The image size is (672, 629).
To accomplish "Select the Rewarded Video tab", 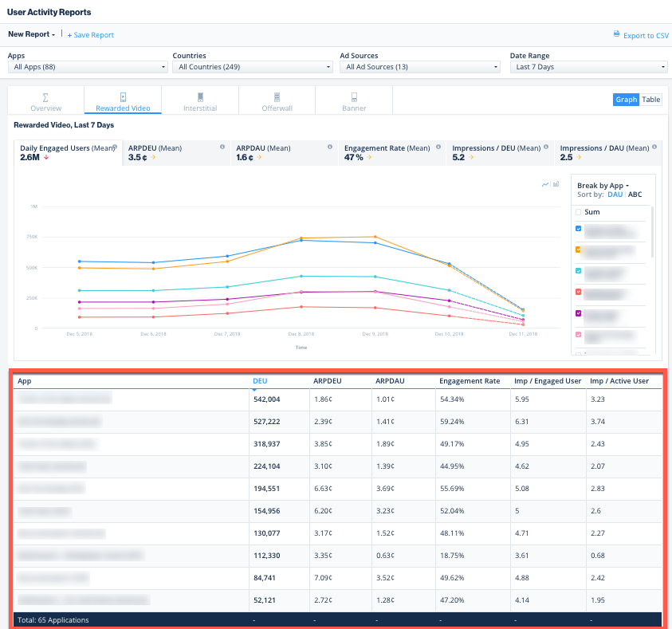I will point(123,100).
